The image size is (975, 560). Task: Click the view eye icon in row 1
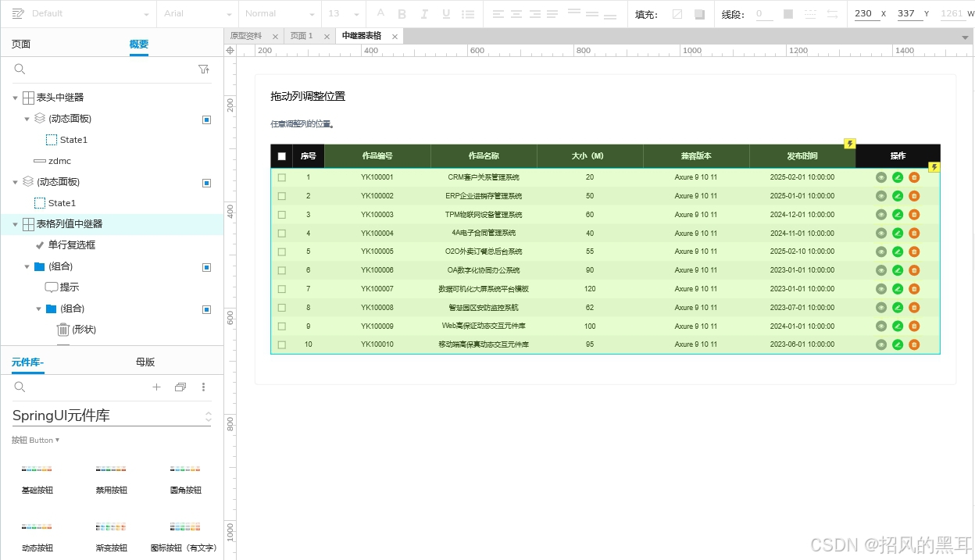click(881, 177)
